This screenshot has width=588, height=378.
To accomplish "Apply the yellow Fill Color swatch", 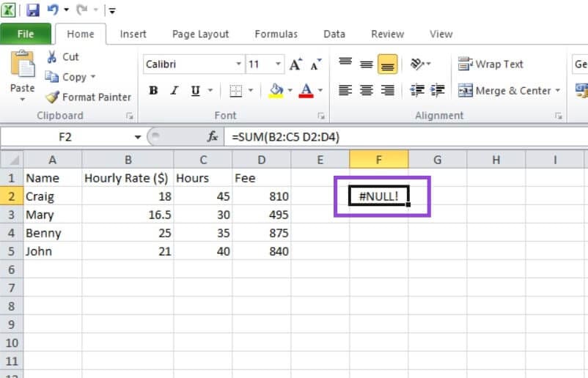I will tap(276, 91).
